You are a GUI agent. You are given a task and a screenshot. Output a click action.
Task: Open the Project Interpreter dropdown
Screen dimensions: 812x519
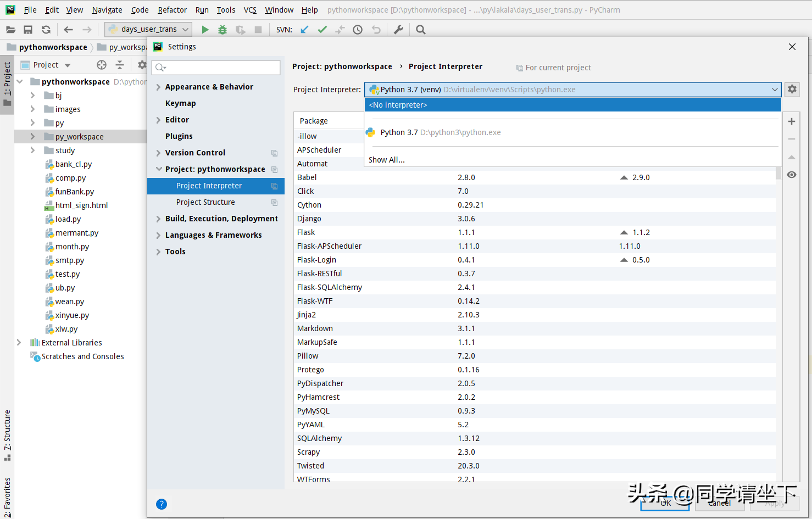coord(775,90)
